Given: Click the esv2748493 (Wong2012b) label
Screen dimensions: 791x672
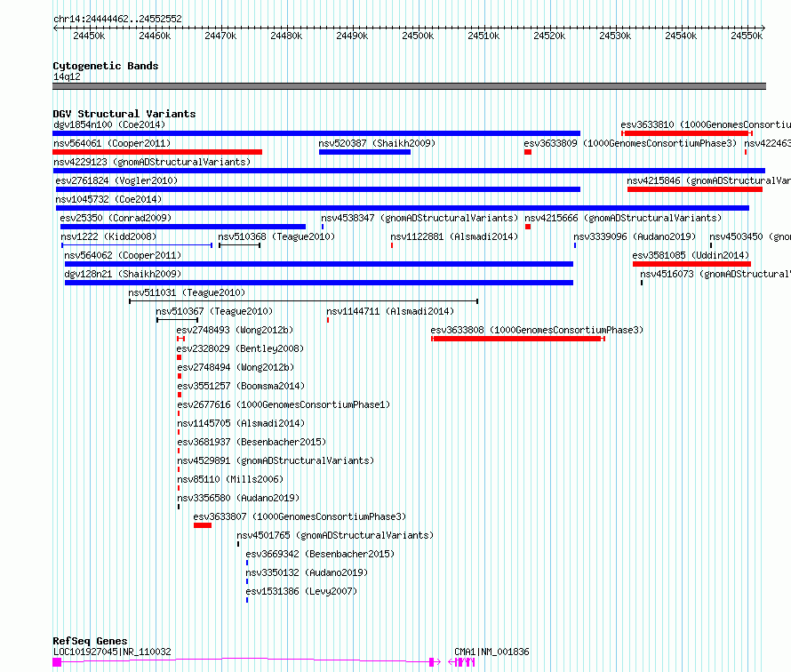Looking at the screenshot, I should [x=235, y=330].
